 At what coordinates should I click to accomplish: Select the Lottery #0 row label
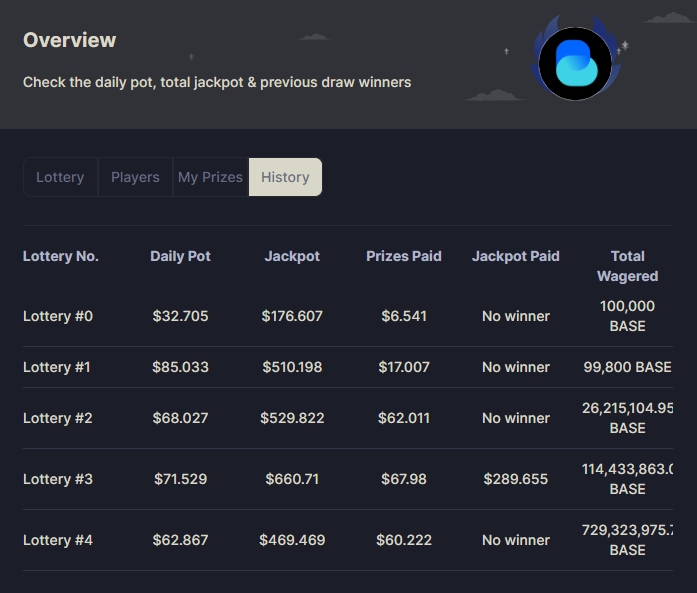(x=58, y=316)
